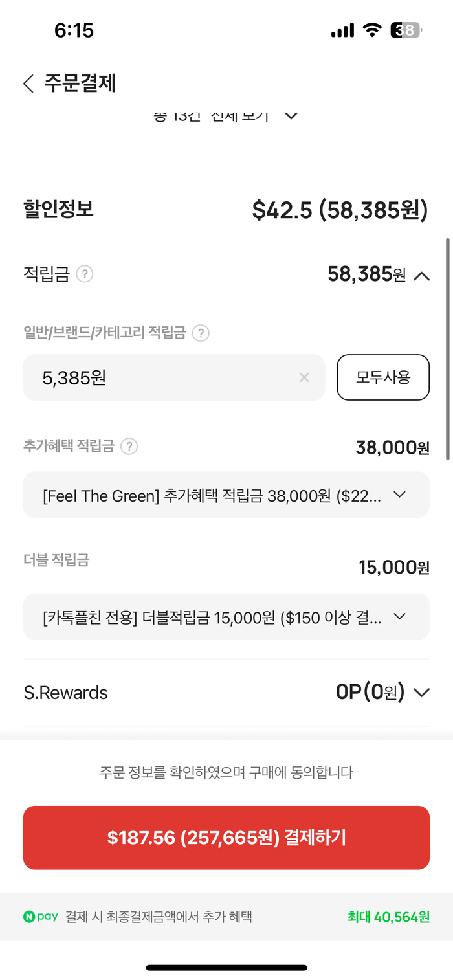Tap the 최대 40,564원 benefit text

coord(388,917)
